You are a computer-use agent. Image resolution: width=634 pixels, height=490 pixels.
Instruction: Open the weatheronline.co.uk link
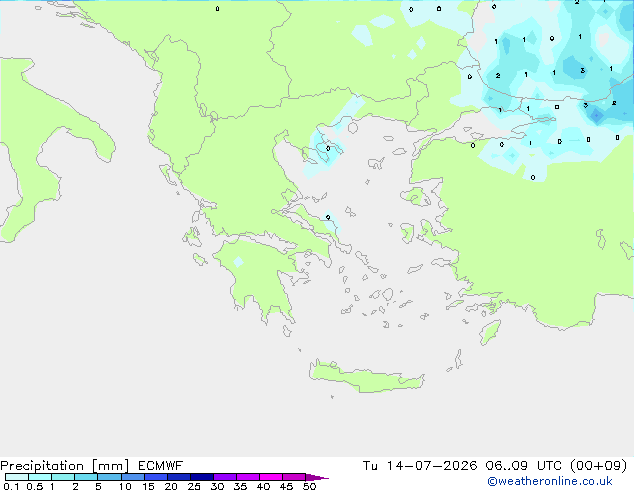pyautogui.click(x=550, y=481)
